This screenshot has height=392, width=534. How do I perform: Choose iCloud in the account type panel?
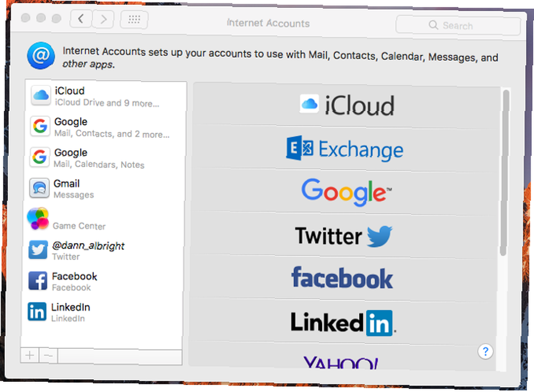pos(347,105)
